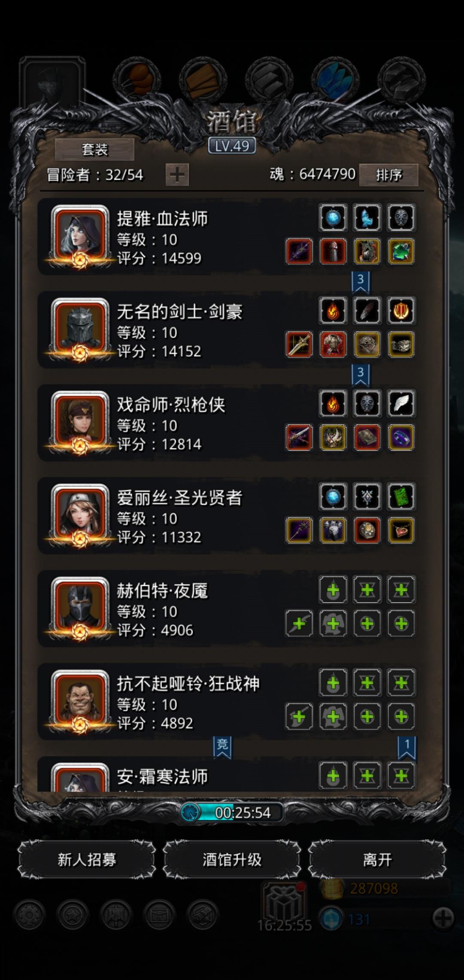Select 无名的剑士·剑豪's sword weapon slot
Screen dimensions: 464x980
click(299, 344)
